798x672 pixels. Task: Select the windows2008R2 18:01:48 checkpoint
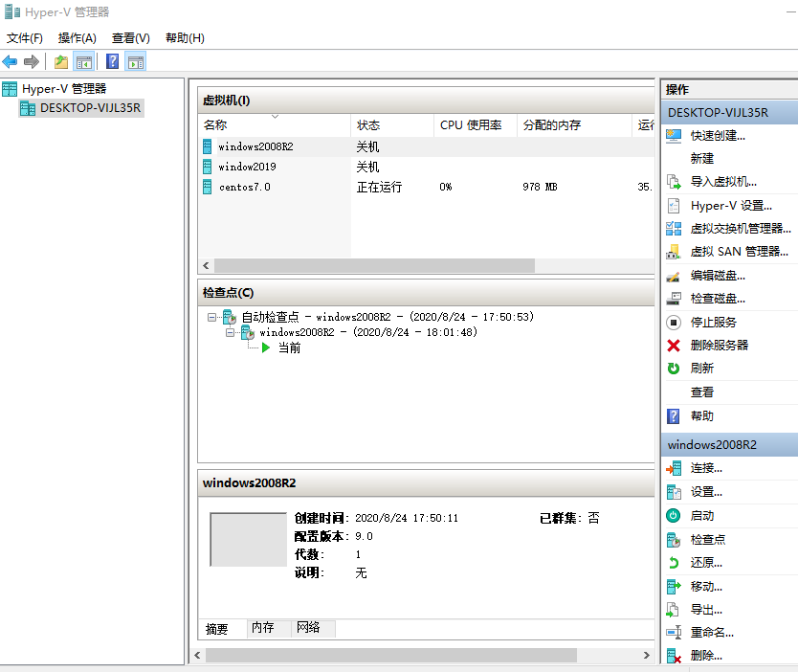368,332
